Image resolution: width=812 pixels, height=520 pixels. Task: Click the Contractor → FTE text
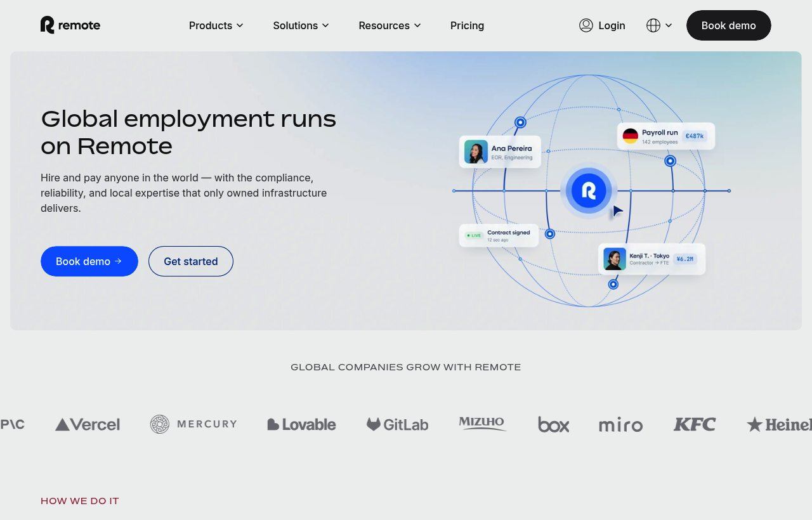click(x=649, y=263)
